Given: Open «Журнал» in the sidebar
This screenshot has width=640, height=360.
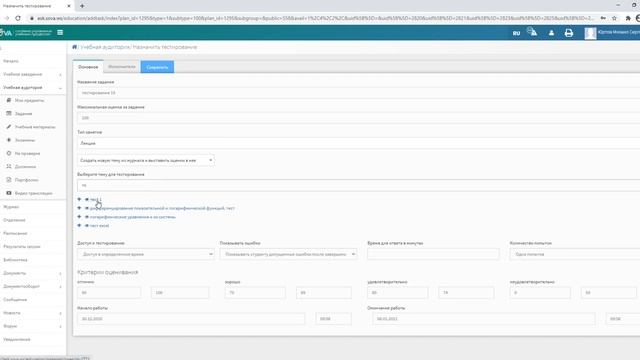Looking at the screenshot, I should click(x=11, y=207).
